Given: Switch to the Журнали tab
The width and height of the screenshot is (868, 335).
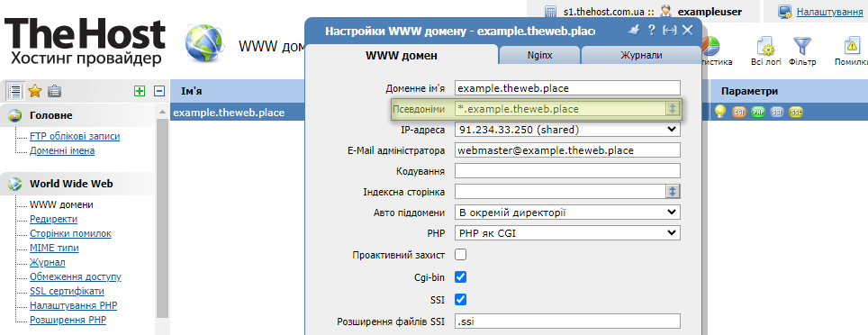Looking at the screenshot, I should point(641,55).
